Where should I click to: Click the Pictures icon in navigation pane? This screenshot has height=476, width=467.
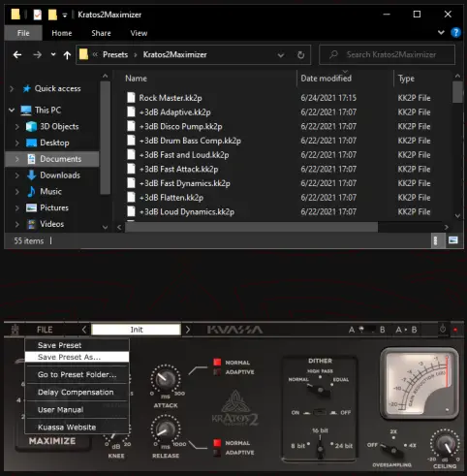(x=31, y=207)
